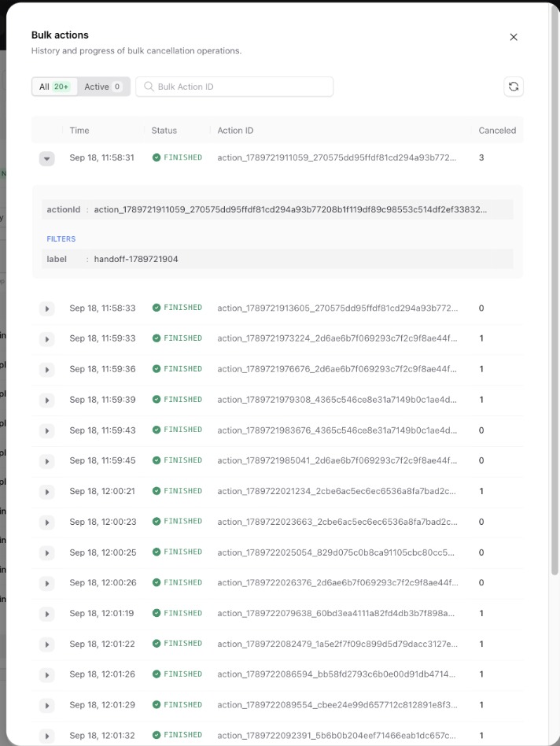The image size is (560, 746).
Task: Click action ID action_1789722025054
Action: pyautogui.click(x=336, y=552)
